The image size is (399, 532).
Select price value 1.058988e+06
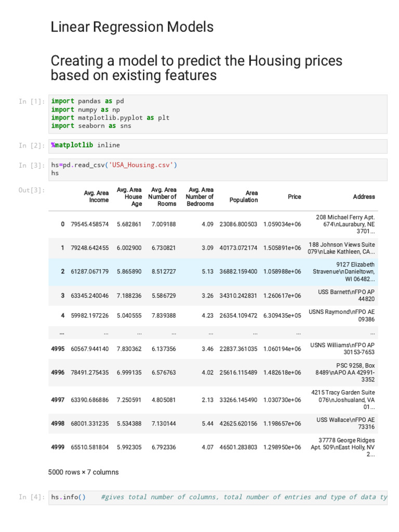coord(282,272)
